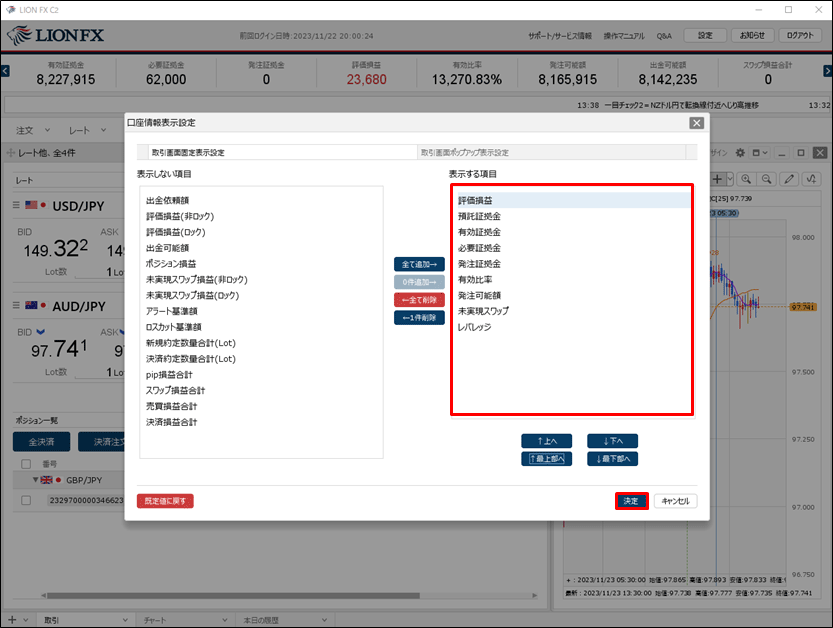Open the chart layout dropdown beside gear icon

(760, 153)
